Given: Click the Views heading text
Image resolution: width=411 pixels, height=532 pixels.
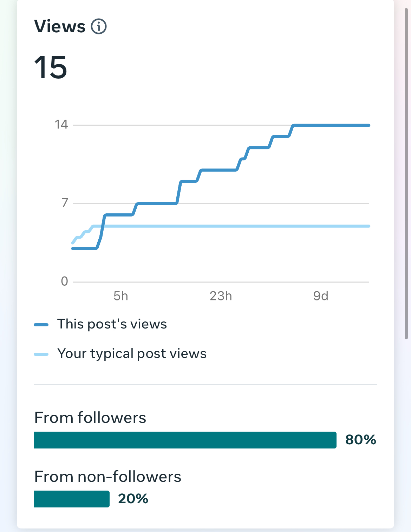Looking at the screenshot, I should (x=60, y=27).
